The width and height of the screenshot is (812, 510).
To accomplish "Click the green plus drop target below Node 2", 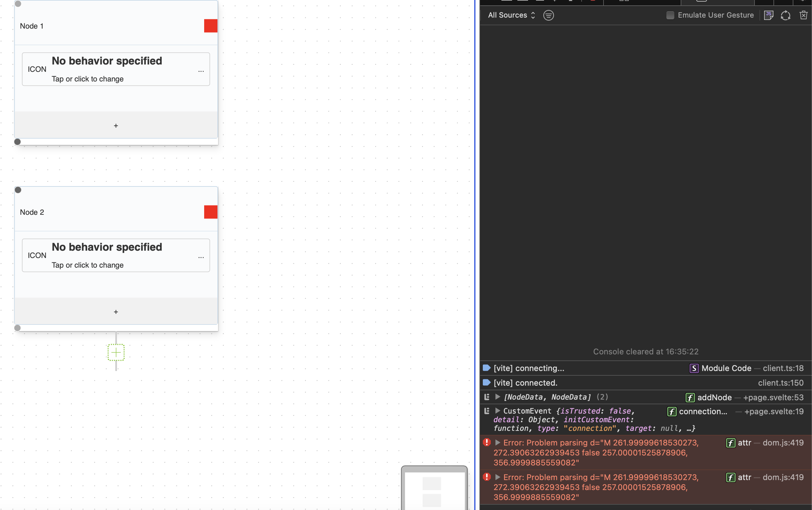I will pyautogui.click(x=116, y=353).
